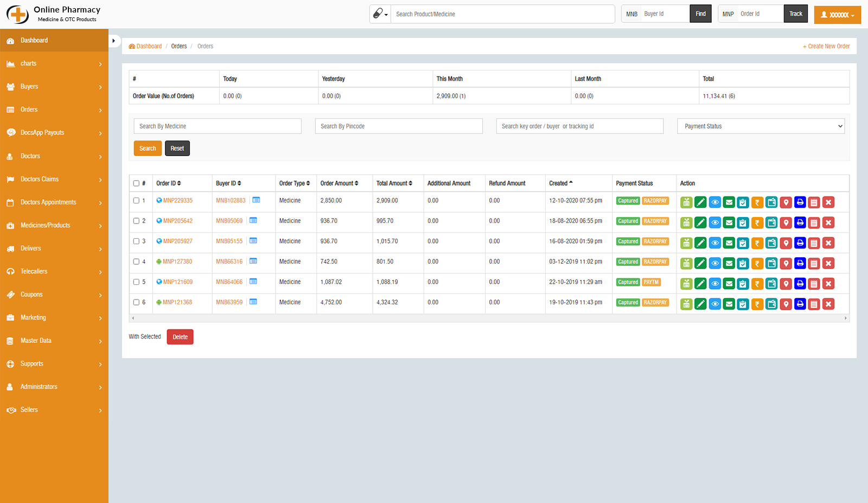Tick the checkbox for row 6 MNP121368
The image size is (868, 503).
click(x=136, y=302)
